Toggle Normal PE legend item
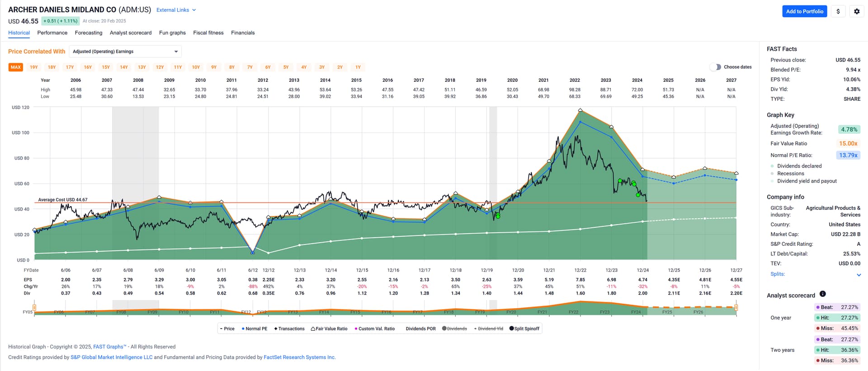868x371 pixels. pos(255,329)
